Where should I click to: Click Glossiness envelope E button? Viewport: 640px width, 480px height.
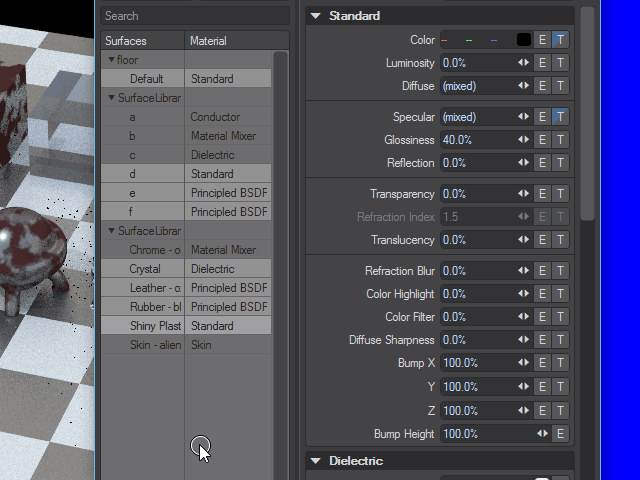(x=542, y=140)
